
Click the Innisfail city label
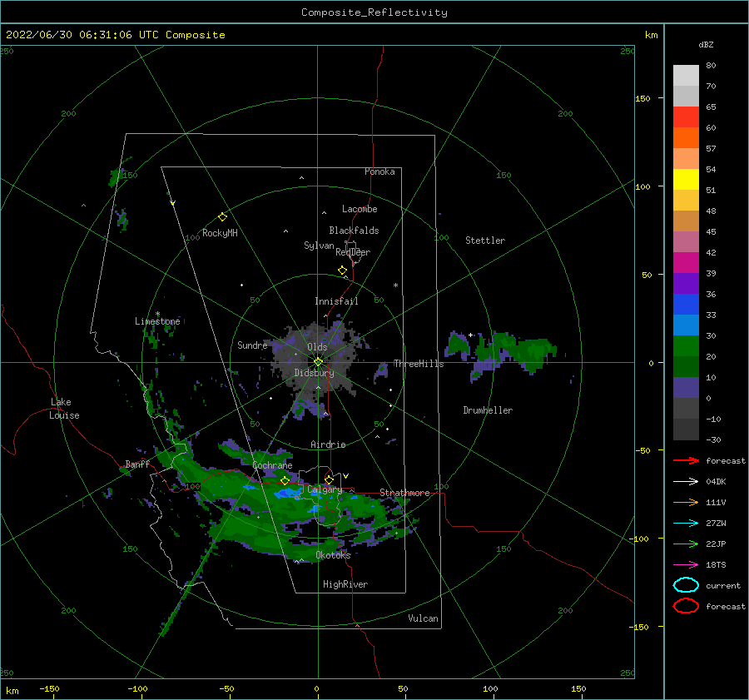coord(336,301)
